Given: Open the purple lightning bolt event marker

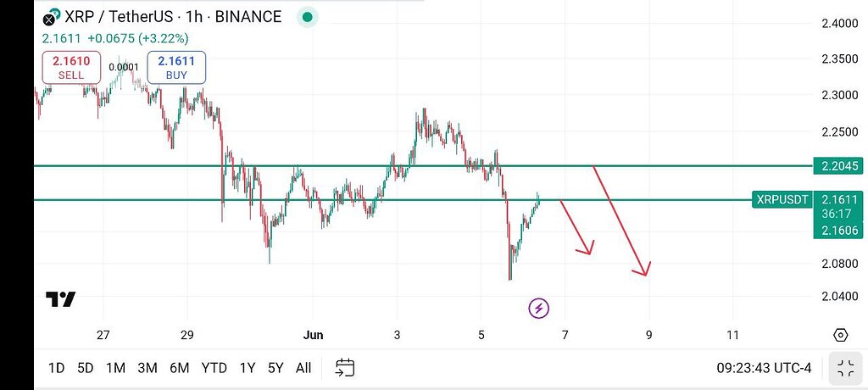Looking at the screenshot, I should click(538, 308).
